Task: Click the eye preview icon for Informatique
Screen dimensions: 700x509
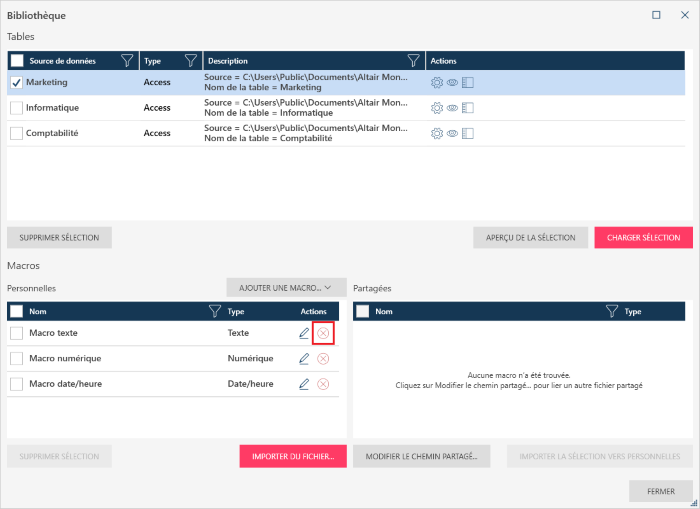Action: click(x=452, y=108)
